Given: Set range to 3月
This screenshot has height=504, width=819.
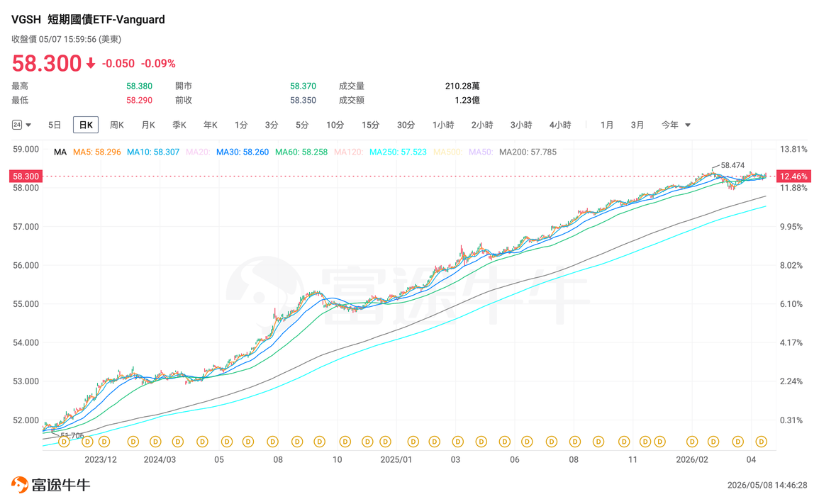Looking at the screenshot, I should point(637,125).
